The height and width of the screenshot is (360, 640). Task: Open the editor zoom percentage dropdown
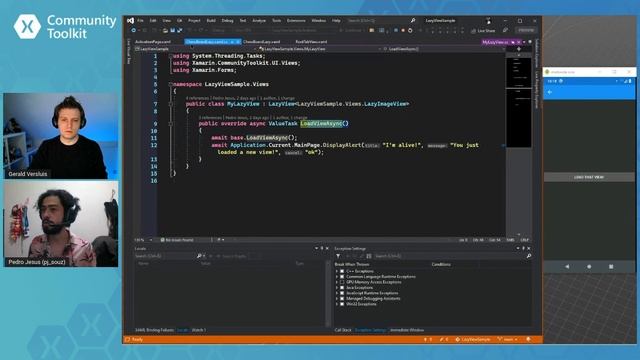[x=151, y=240]
